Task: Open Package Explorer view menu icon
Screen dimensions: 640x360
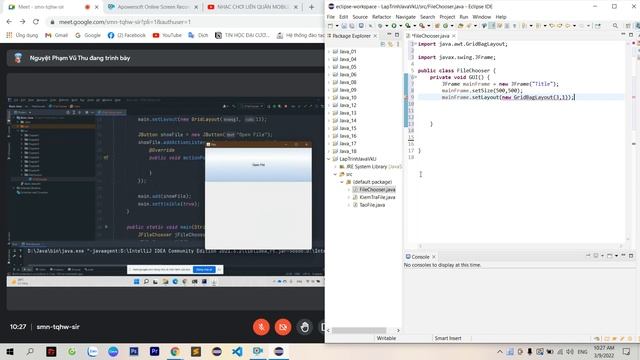Action: click(398, 44)
